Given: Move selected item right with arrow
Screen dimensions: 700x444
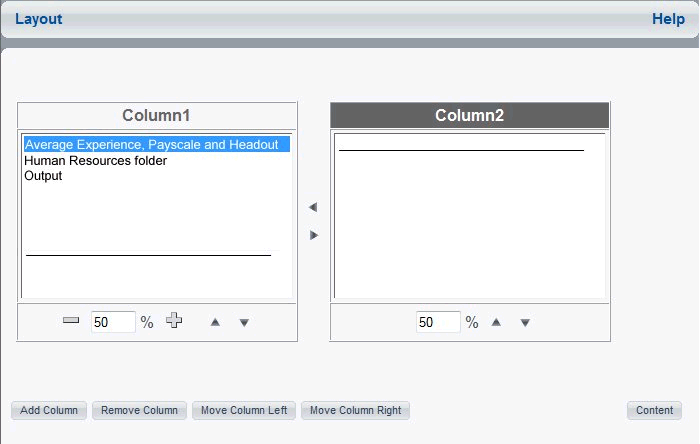Looking at the screenshot, I should [x=314, y=235].
